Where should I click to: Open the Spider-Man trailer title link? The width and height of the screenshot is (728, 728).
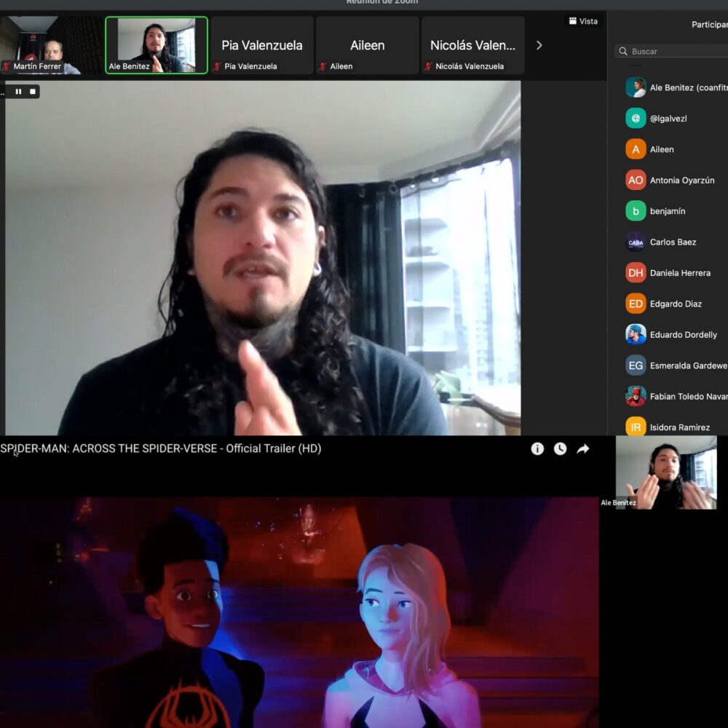[x=161, y=448]
